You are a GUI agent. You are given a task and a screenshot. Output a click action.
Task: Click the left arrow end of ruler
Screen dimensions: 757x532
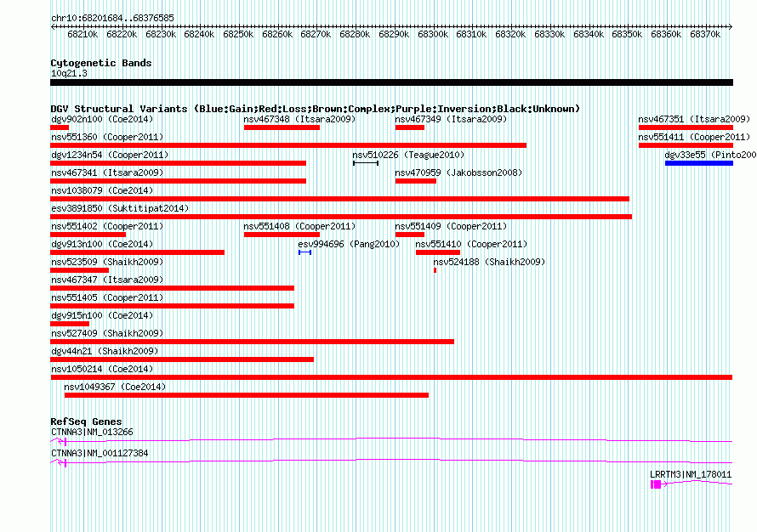pos(53,27)
